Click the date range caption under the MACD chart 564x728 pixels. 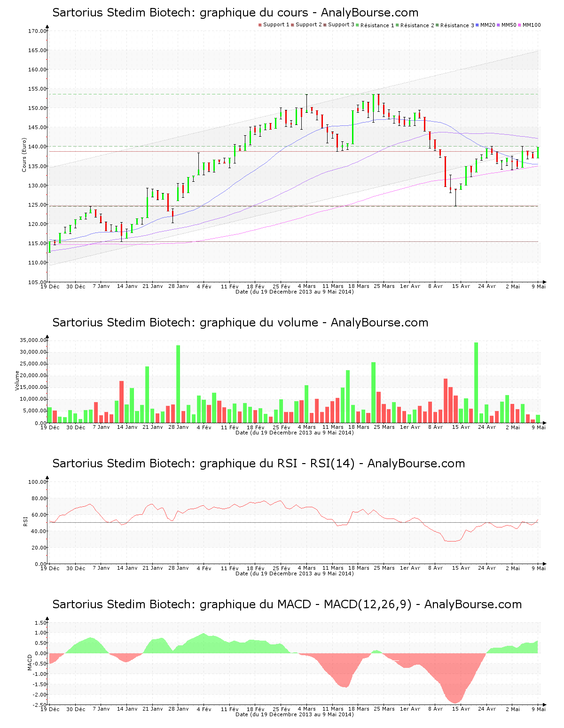tap(295, 714)
